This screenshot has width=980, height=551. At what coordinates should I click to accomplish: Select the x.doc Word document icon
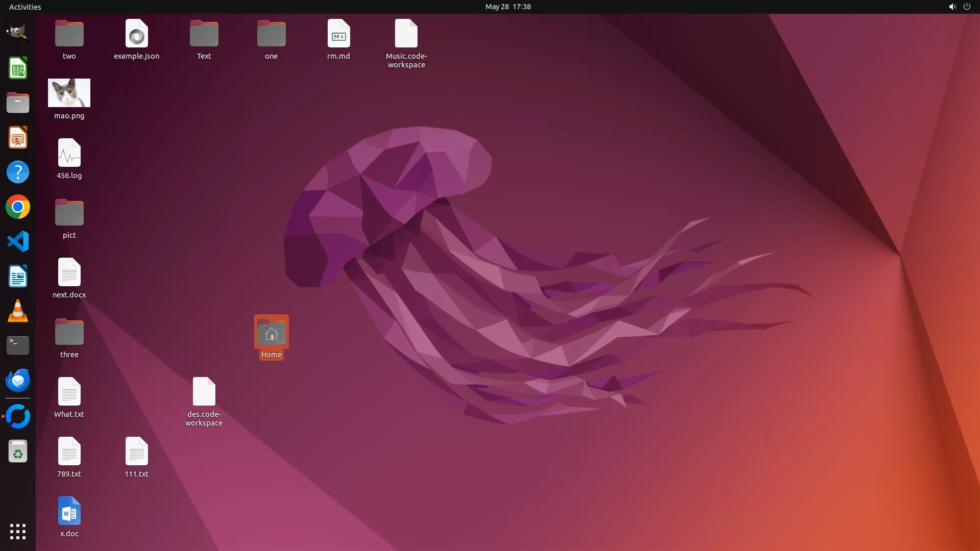pyautogui.click(x=69, y=512)
